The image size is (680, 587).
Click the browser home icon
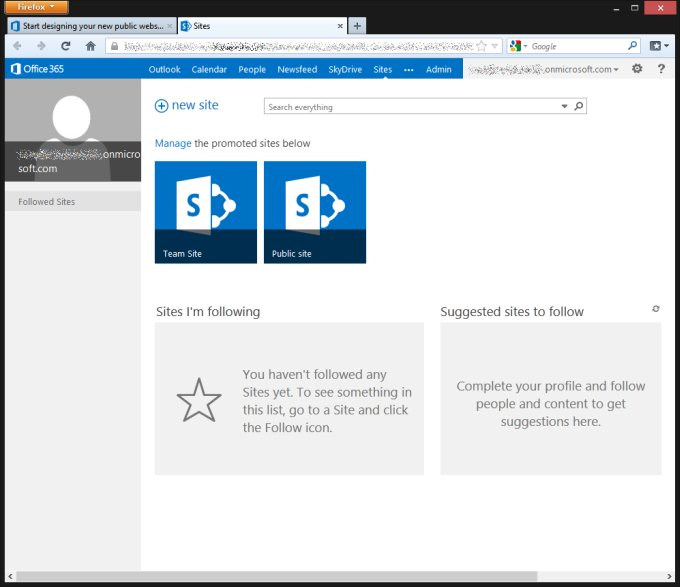coord(91,46)
